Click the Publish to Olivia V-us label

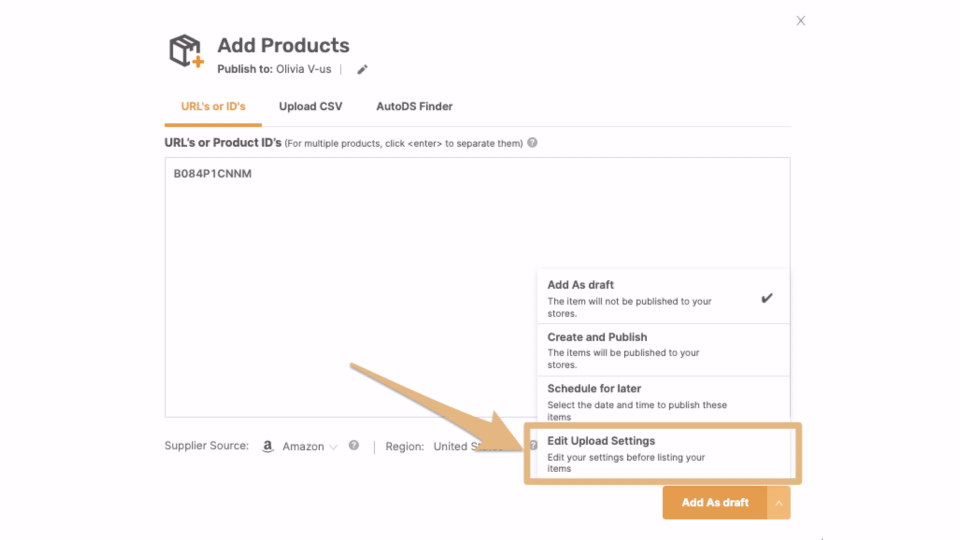274,69
